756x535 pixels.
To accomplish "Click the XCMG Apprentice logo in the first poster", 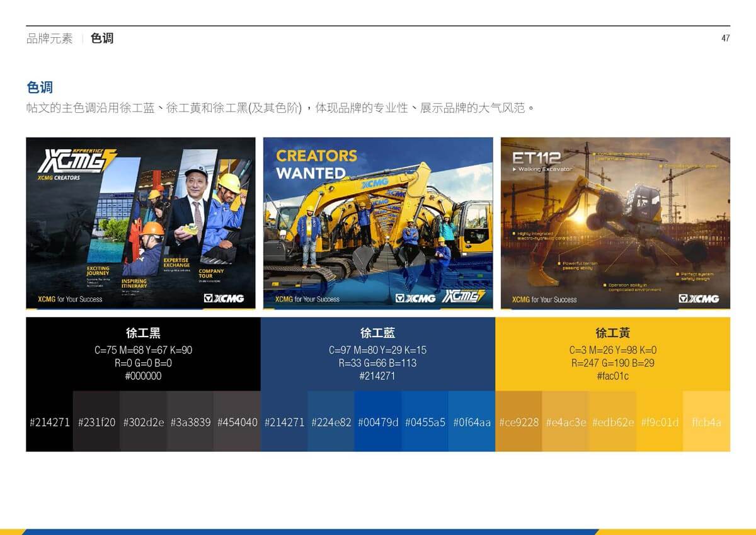I will coord(77,161).
